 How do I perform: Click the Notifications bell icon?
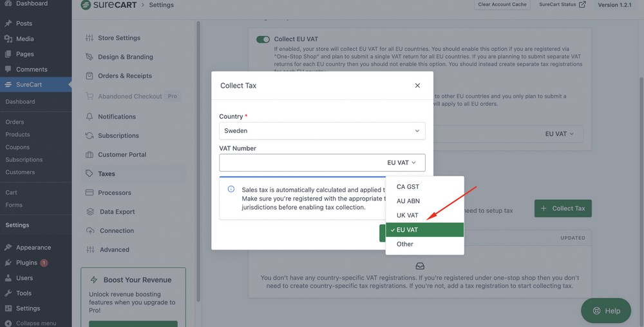point(90,117)
